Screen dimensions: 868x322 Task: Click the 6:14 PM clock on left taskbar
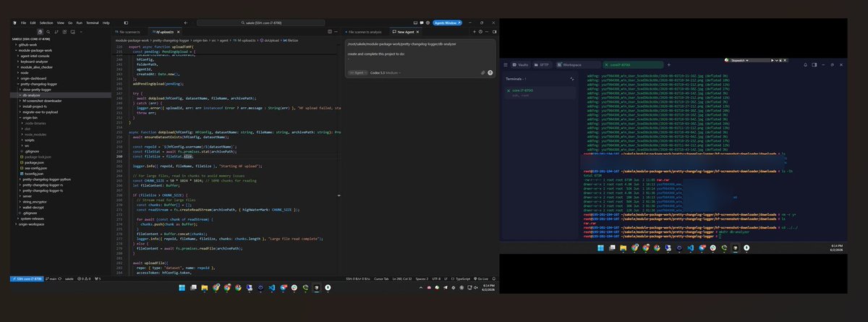(490, 287)
